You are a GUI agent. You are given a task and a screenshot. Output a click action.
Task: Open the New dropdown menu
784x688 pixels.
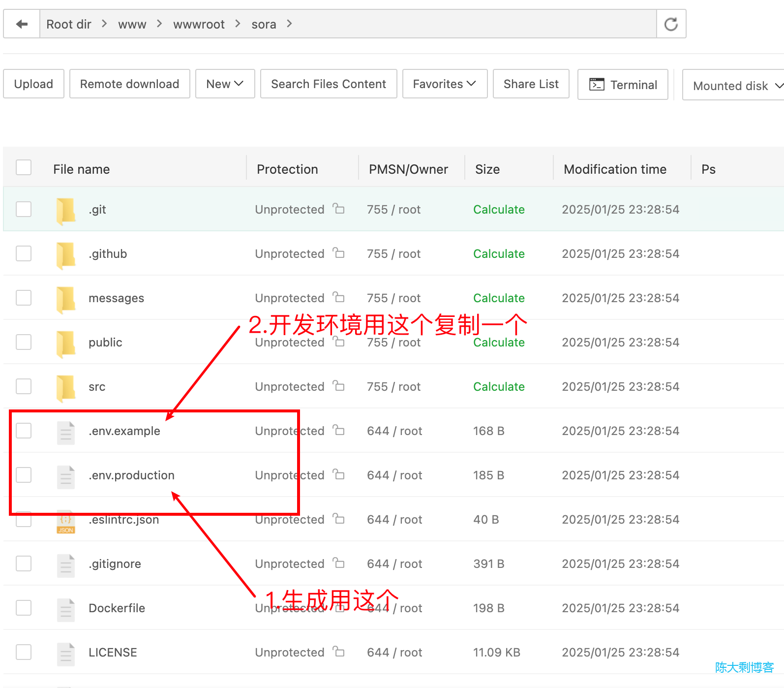pos(225,84)
